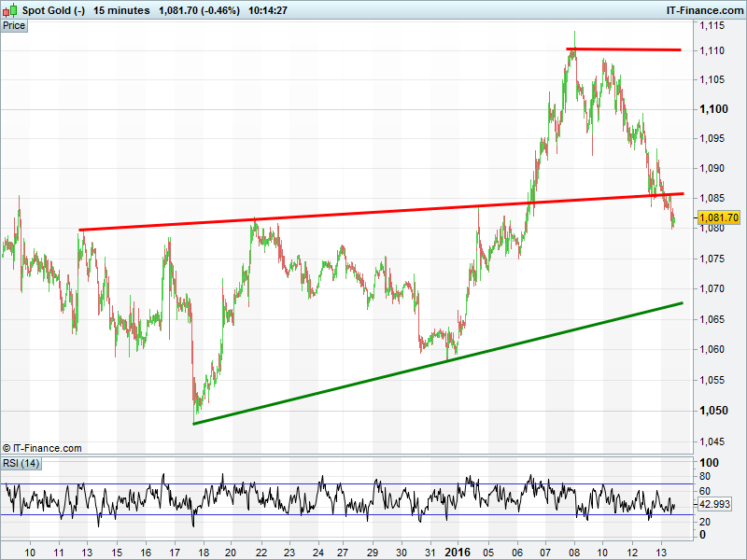Click the © IT-Finance.com watermark
Screen dimensions: 747x560
click(42, 448)
